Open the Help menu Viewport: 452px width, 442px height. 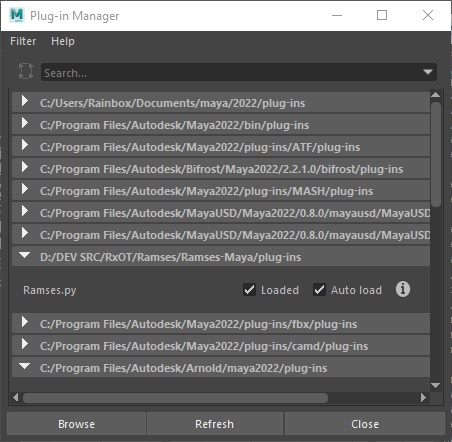[x=63, y=41]
